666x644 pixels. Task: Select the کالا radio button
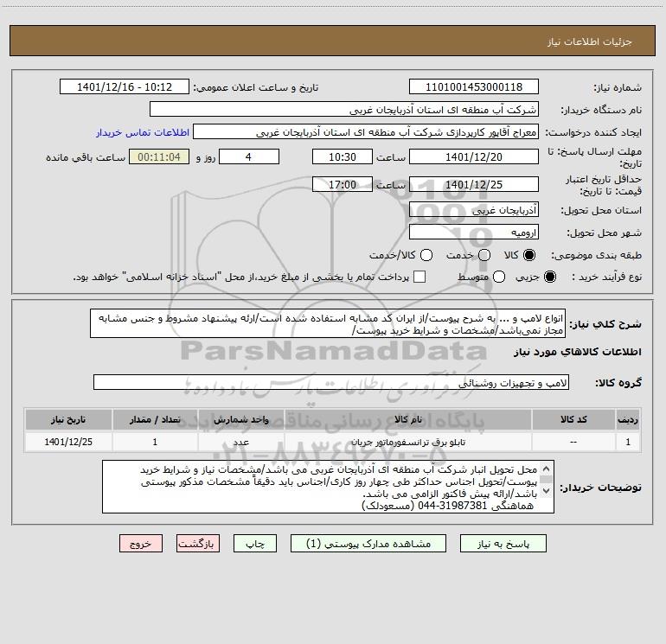pyautogui.click(x=529, y=255)
